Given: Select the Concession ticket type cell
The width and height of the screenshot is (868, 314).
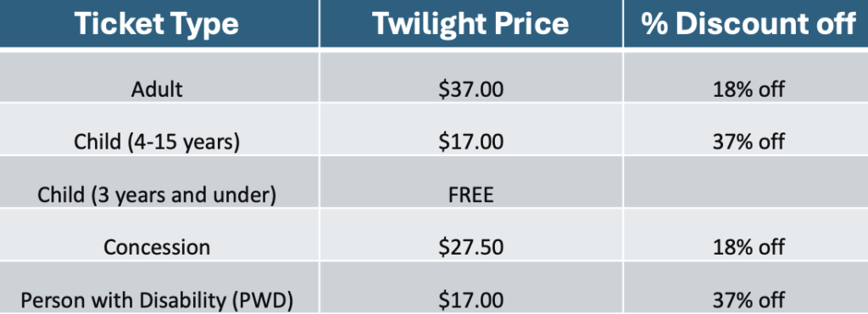Looking at the screenshot, I should tap(159, 235).
